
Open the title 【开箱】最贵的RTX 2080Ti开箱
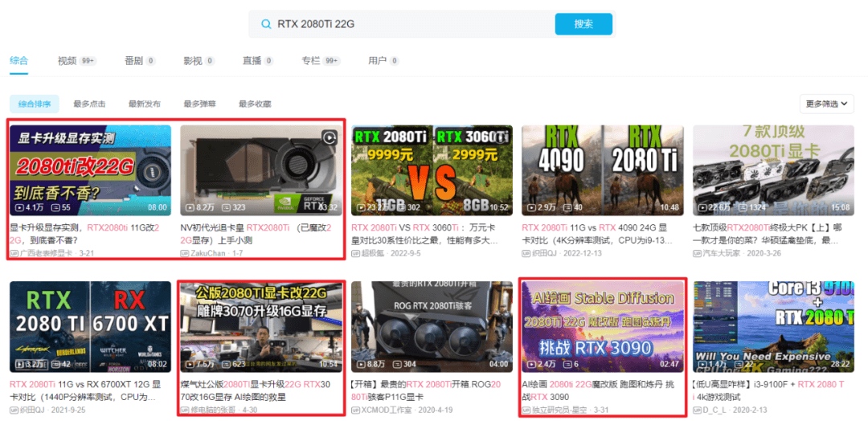426,390
